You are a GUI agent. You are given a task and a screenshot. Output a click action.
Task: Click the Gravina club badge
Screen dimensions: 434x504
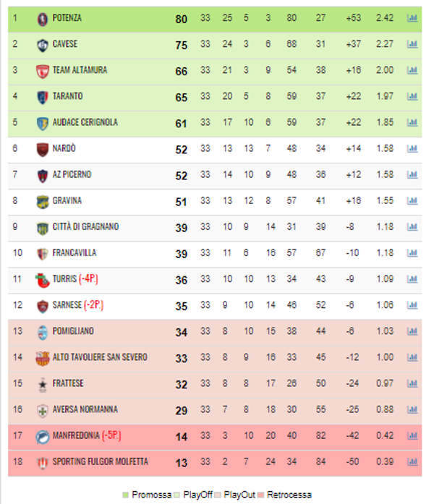tap(42, 201)
